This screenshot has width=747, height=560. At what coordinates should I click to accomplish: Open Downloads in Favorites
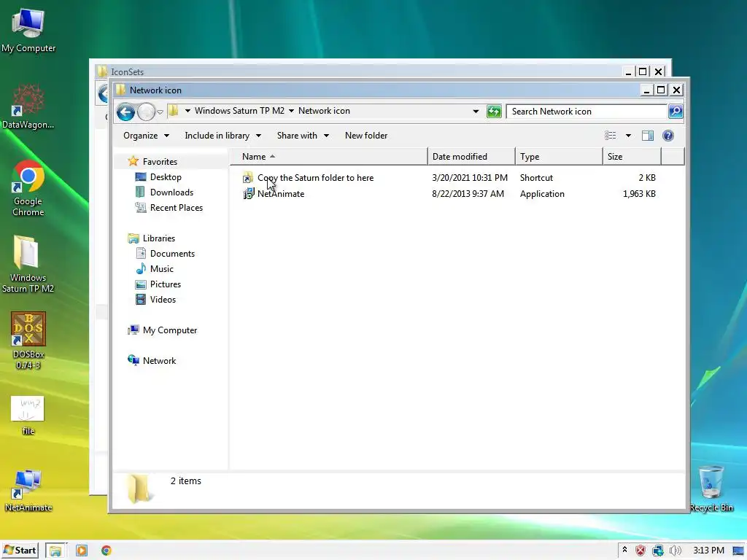171,192
